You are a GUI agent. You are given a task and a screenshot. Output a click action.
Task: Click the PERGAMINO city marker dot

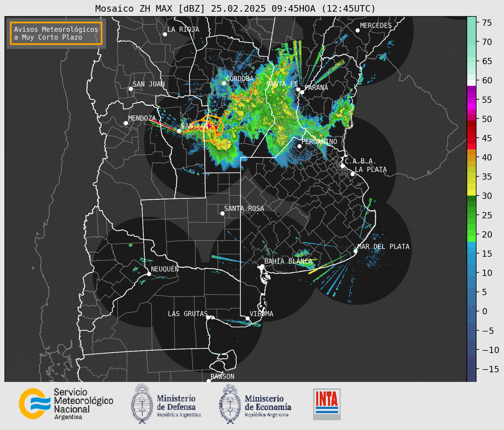point(299,146)
